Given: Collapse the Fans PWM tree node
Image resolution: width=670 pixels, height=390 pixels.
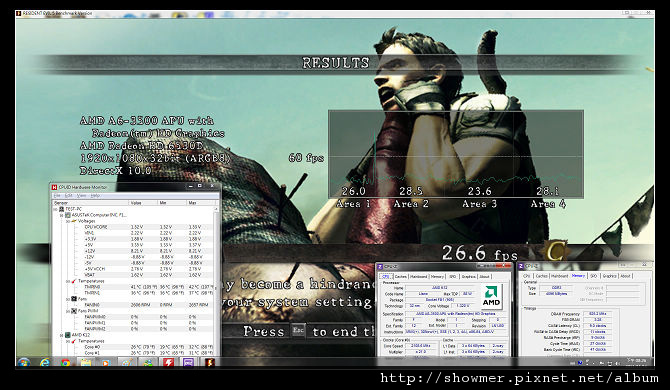Looking at the screenshot, I should click(68, 311).
